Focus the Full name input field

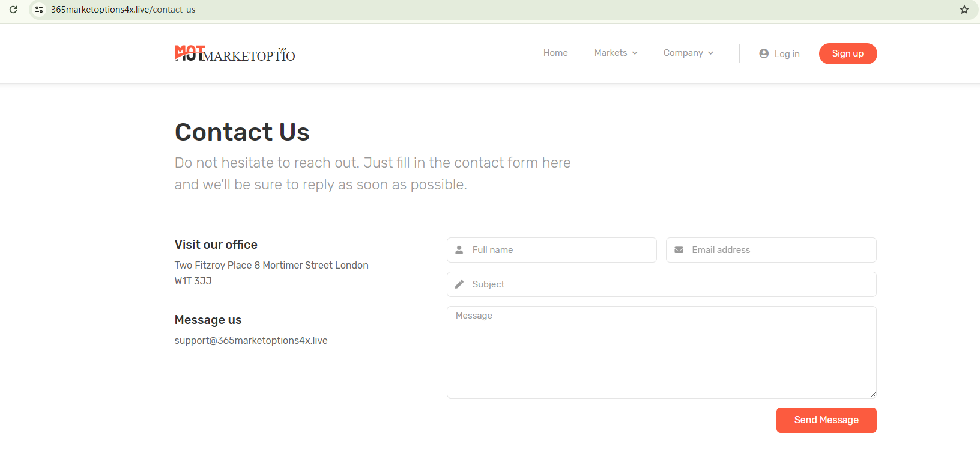pyautogui.click(x=558, y=250)
